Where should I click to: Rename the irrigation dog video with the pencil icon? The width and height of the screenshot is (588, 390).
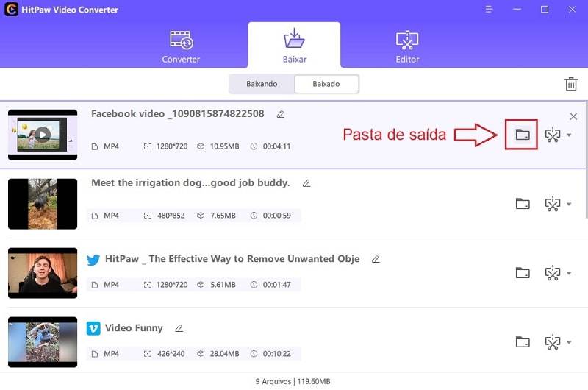tap(306, 183)
